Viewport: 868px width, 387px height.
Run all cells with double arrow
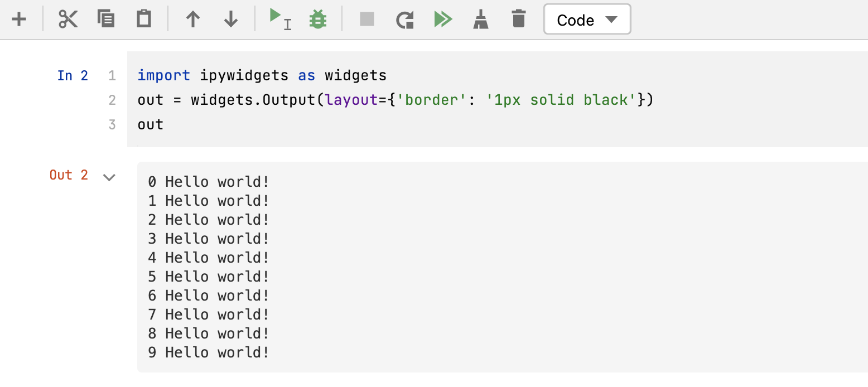pos(443,20)
